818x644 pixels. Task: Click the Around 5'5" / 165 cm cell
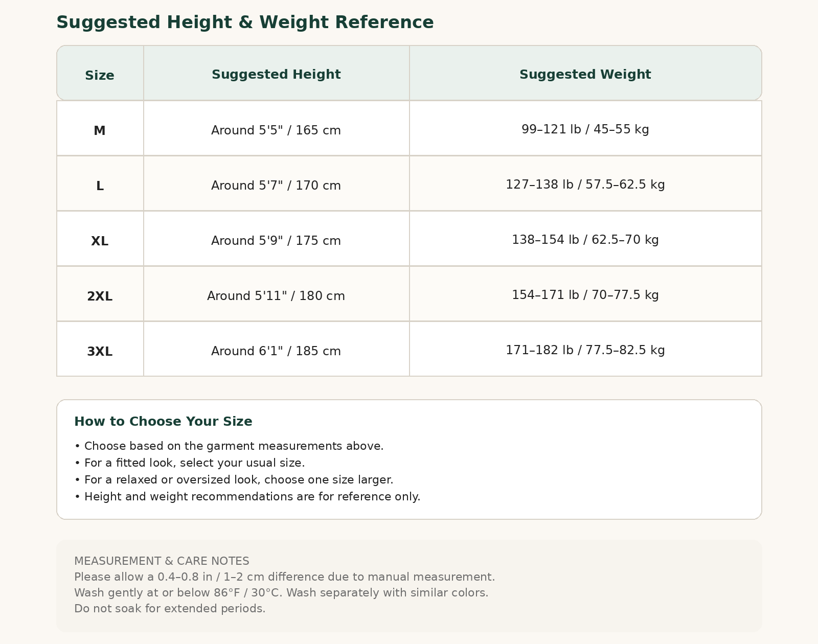276,130
